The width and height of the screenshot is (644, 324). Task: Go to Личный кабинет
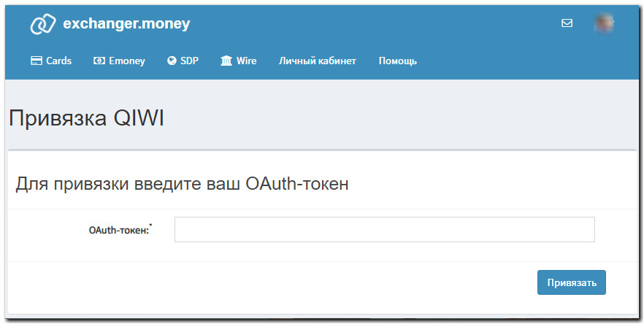point(318,61)
